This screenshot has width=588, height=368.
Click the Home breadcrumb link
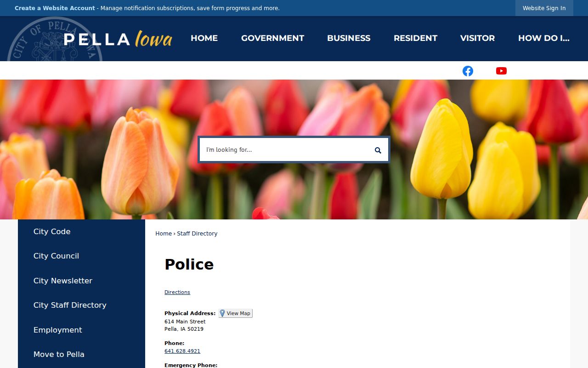(x=164, y=234)
